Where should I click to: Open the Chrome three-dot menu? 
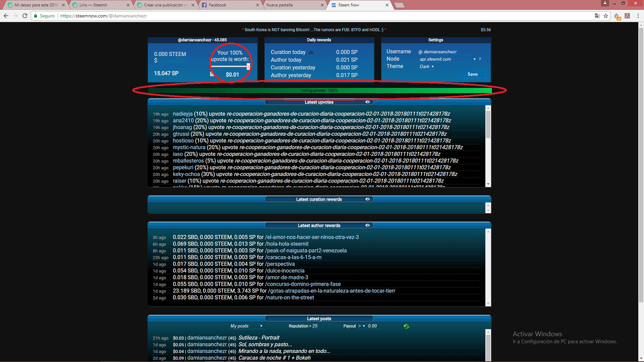tap(637, 16)
